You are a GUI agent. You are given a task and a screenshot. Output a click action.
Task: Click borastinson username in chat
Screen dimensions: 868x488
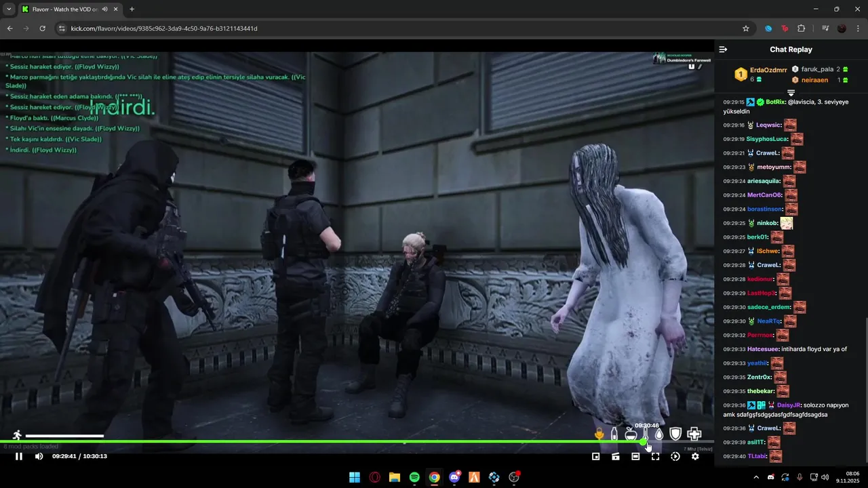tap(765, 209)
